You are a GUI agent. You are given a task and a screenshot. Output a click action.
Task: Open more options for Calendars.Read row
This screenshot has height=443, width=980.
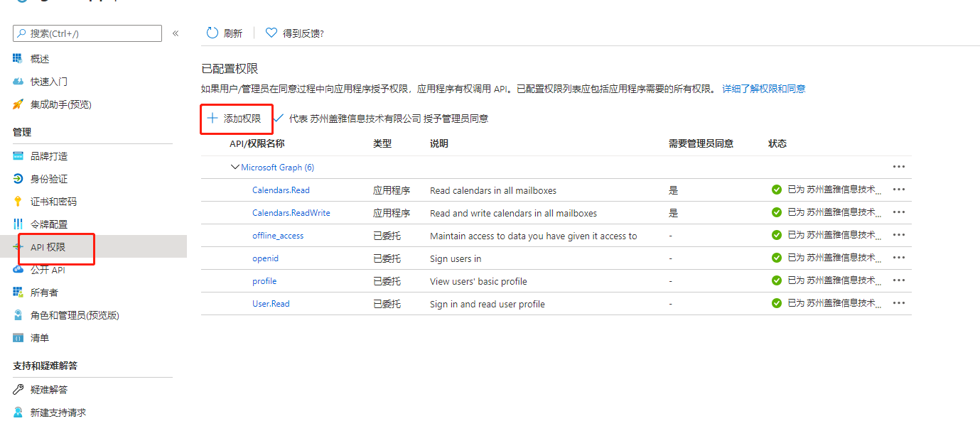point(899,190)
